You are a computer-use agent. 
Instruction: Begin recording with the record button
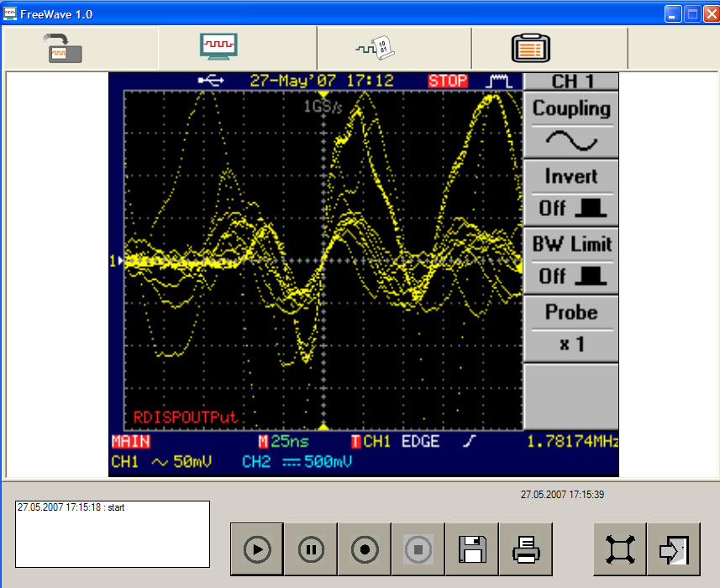click(x=365, y=549)
